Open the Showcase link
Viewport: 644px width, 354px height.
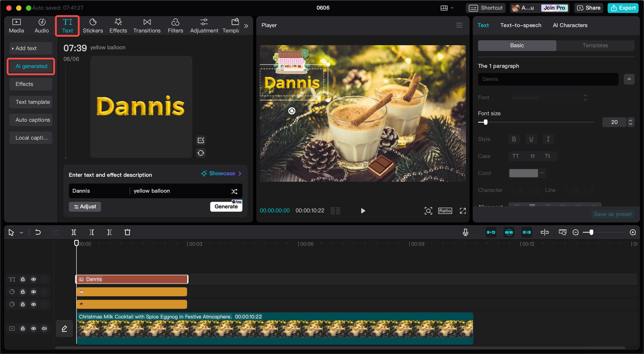tap(221, 173)
